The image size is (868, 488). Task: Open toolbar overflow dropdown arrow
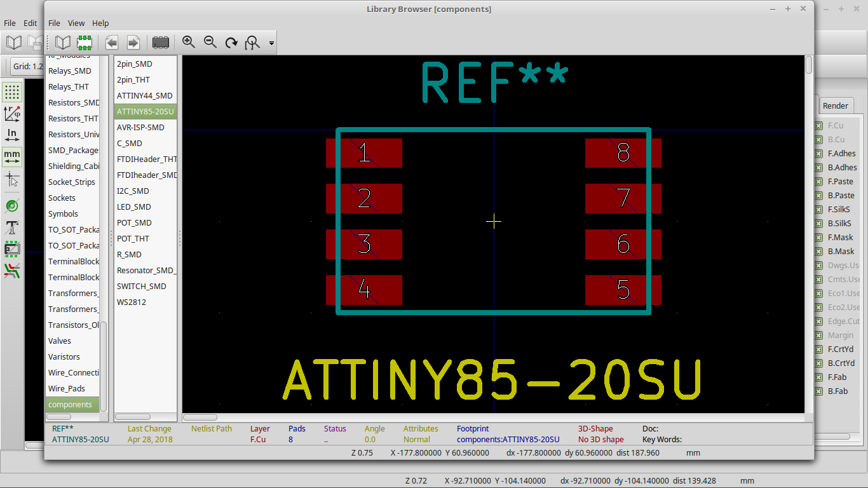[x=271, y=43]
